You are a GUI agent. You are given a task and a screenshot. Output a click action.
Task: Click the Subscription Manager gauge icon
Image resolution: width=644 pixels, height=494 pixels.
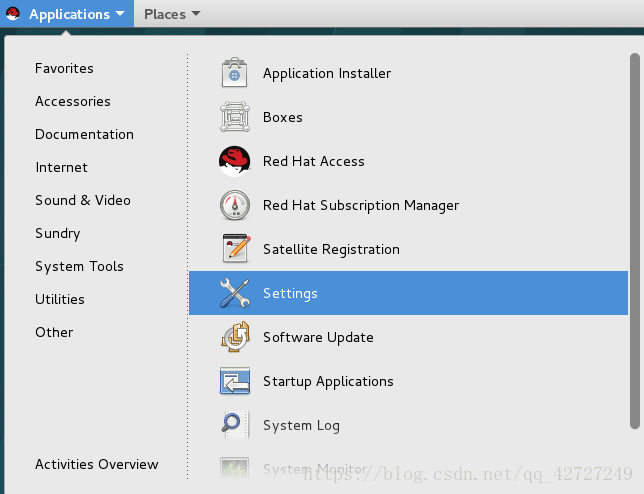235,205
